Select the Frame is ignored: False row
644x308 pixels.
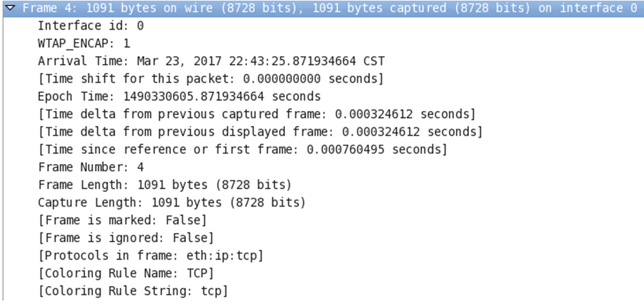pos(125,238)
